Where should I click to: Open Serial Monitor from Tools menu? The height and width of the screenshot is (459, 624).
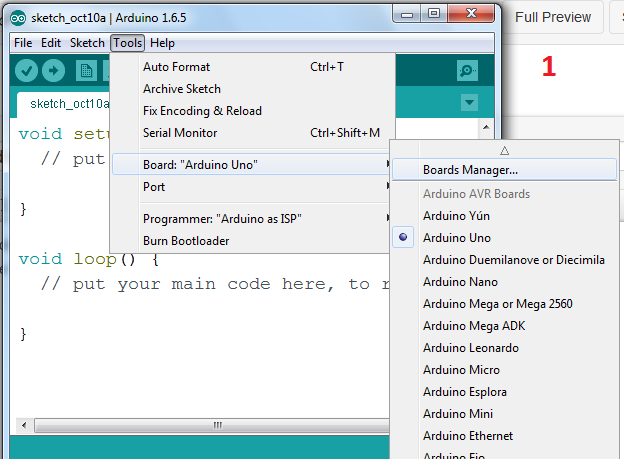tap(251, 133)
